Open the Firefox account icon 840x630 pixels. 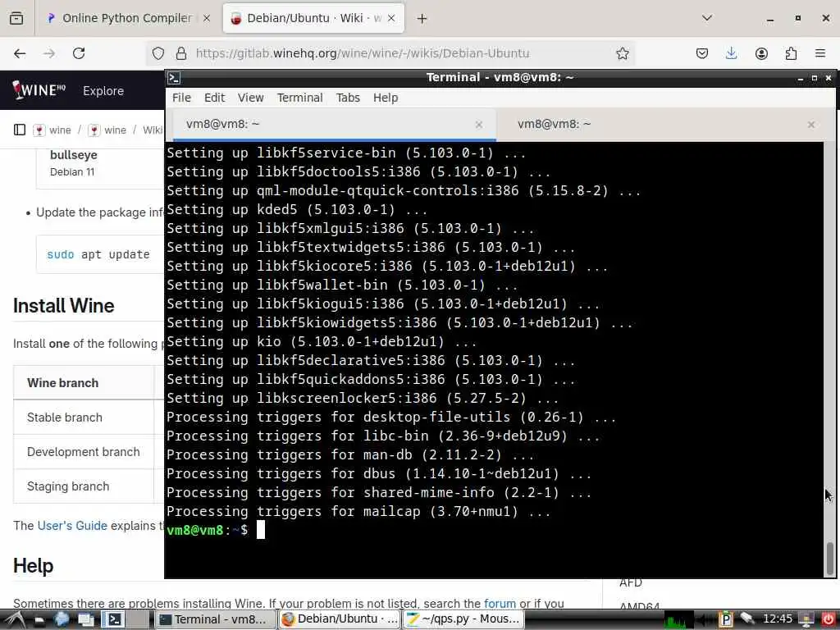(x=761, y=53)
